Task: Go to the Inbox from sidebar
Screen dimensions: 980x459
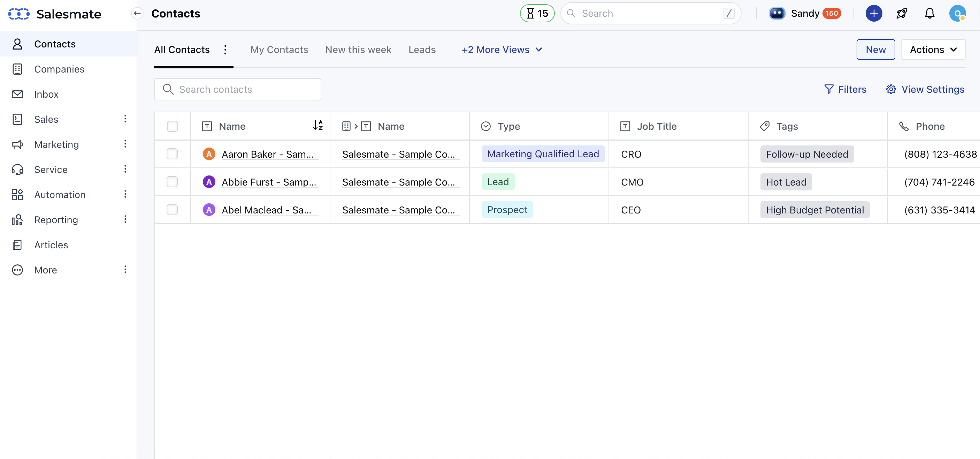Action: [46, 94]
